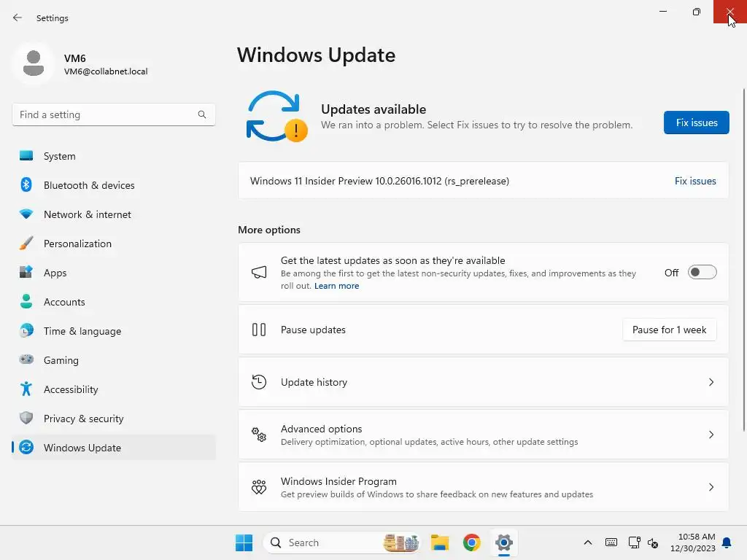Click the megaphone icon for latest updates
Screen dimensions: 747x560
[259, 273]
